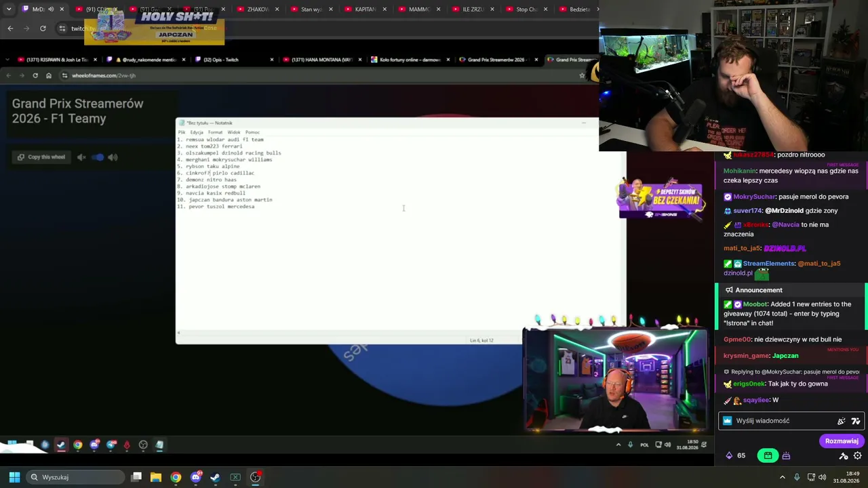The image size is (868, 488).
Task: Click the loud speaker icon beside the wheel volume slider
Action: coord(113,157)
